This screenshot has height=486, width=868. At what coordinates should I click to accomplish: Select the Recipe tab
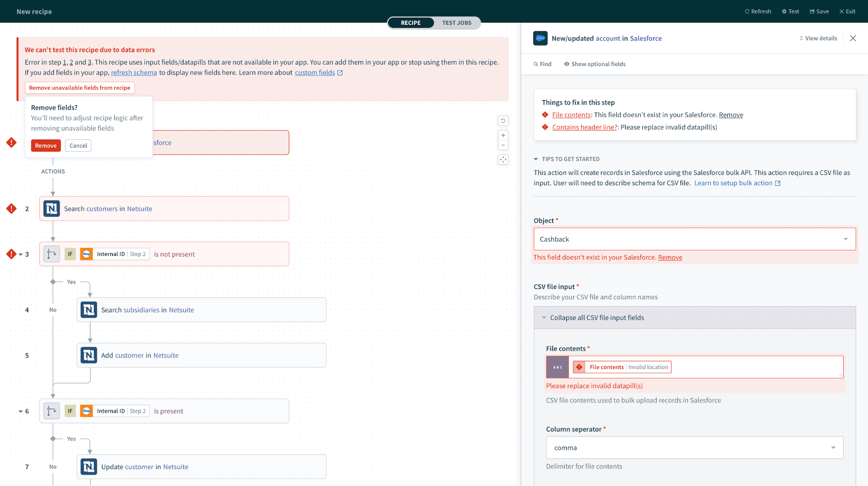[410, 23]
